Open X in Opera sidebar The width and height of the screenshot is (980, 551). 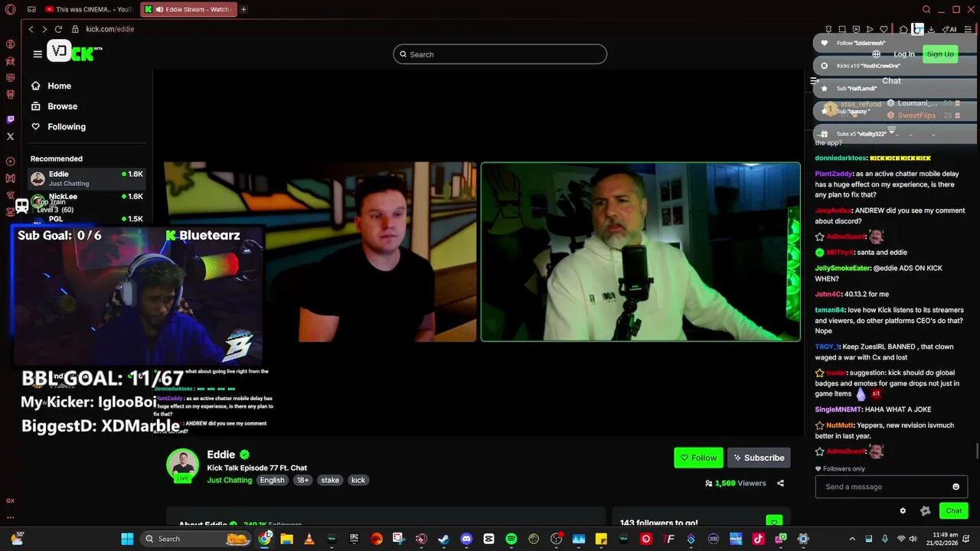[10, 136]
